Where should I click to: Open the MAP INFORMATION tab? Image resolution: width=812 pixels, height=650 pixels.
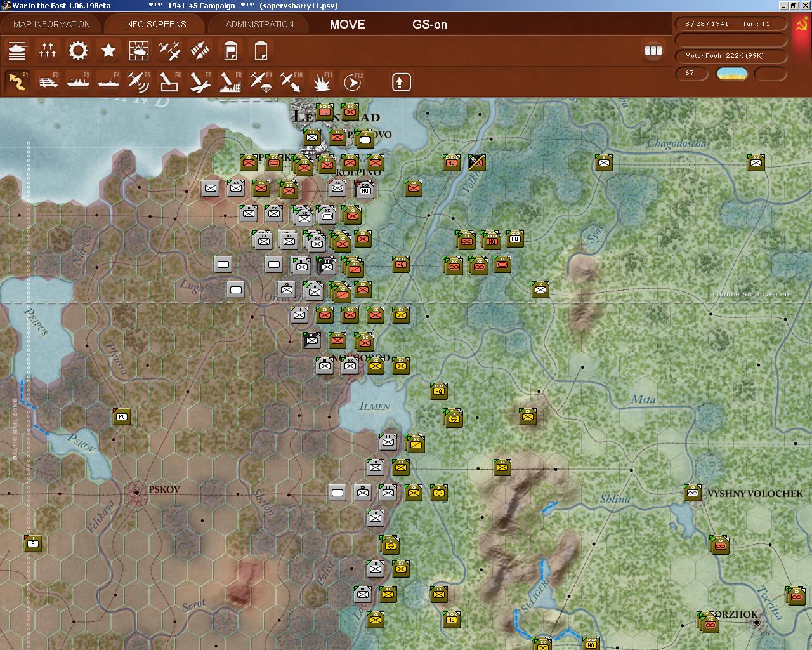(x=51, y=24)
